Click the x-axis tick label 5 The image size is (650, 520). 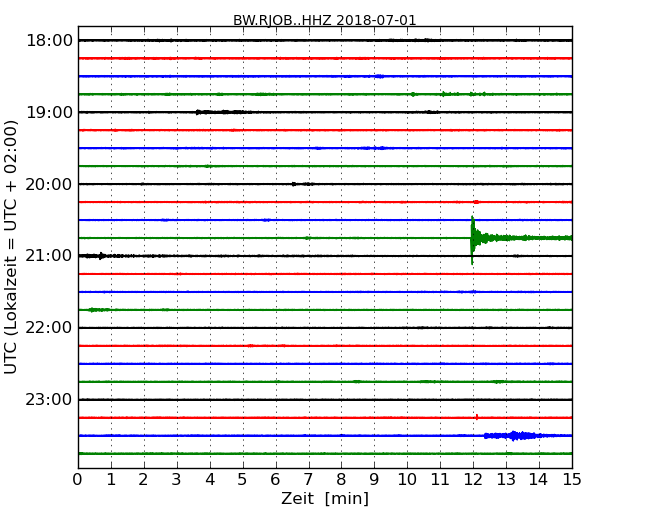point(243,480)
